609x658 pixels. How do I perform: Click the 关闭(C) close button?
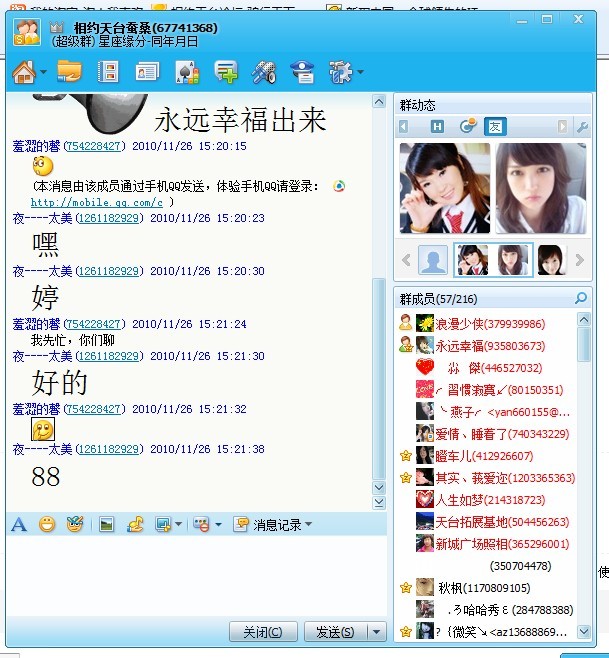(x=263, y=632)
